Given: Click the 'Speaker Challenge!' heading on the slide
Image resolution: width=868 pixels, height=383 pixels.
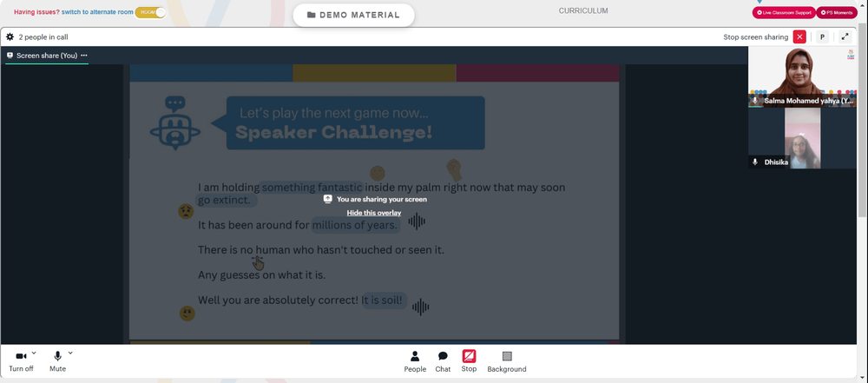Looking at the screenshot, I should [x=333, y=133].
